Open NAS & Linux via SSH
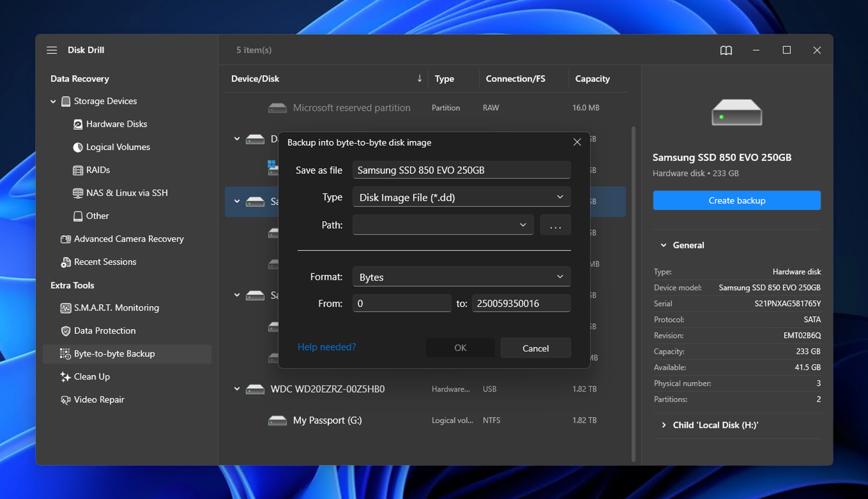This screenshot has width=868, height=499. point(127,193)
